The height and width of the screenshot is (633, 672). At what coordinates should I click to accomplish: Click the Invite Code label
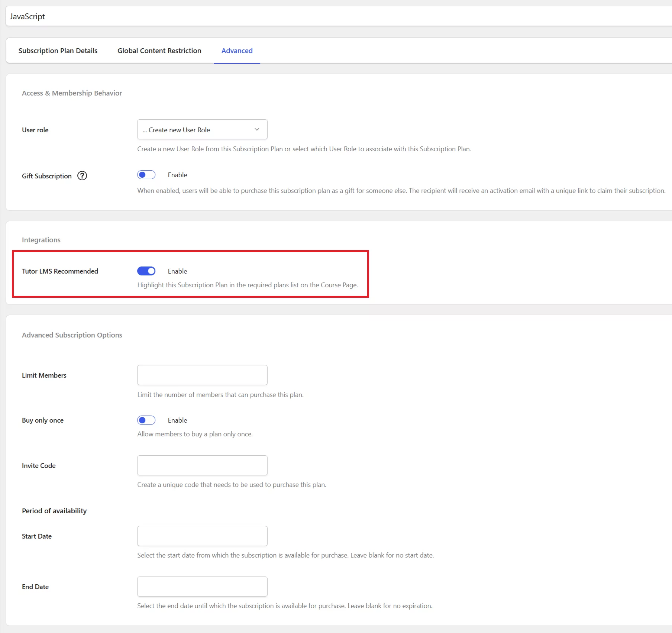pos(39,466)
